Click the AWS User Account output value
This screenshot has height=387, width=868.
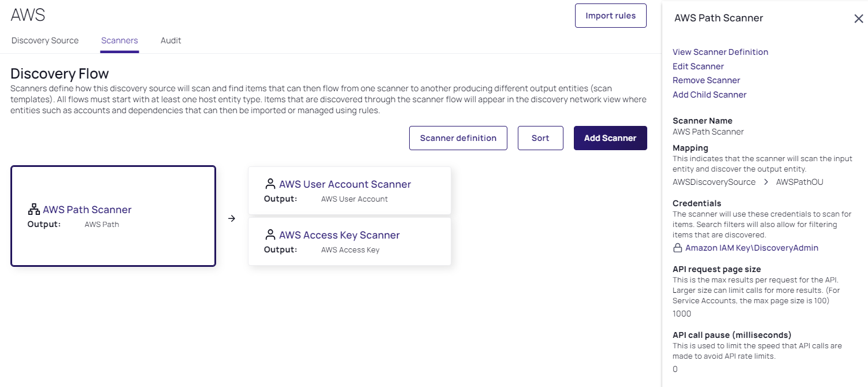tap(354, 199)
